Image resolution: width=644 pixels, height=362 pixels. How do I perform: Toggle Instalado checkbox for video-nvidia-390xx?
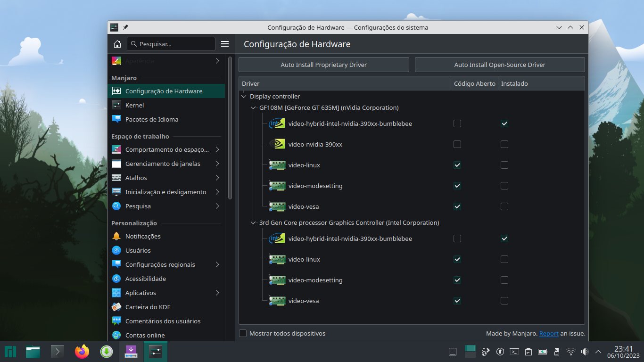(504, 144)
